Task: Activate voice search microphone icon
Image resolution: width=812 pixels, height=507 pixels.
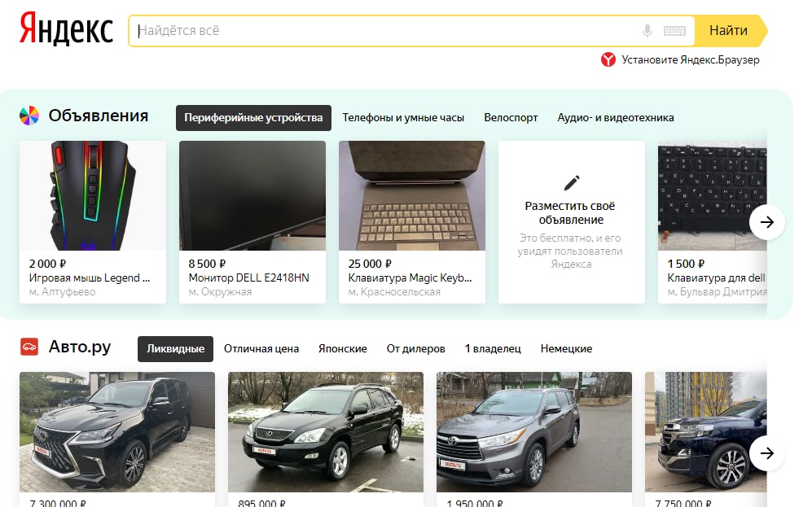Action: point(647,31)
